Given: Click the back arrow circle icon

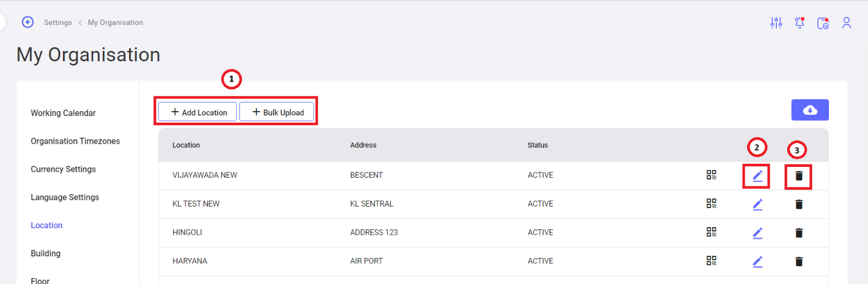Looking at the screenshot, I should 28,22.
